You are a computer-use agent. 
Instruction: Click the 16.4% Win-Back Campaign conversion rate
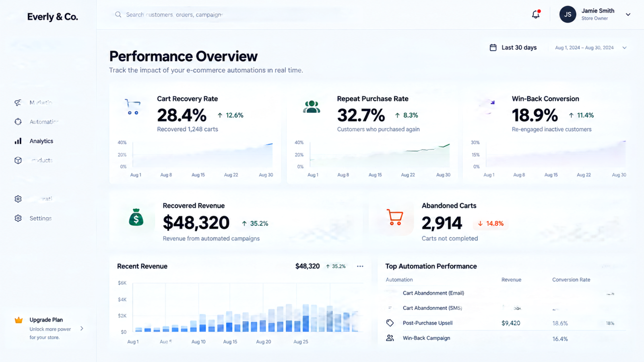click(x=560, y=339)
